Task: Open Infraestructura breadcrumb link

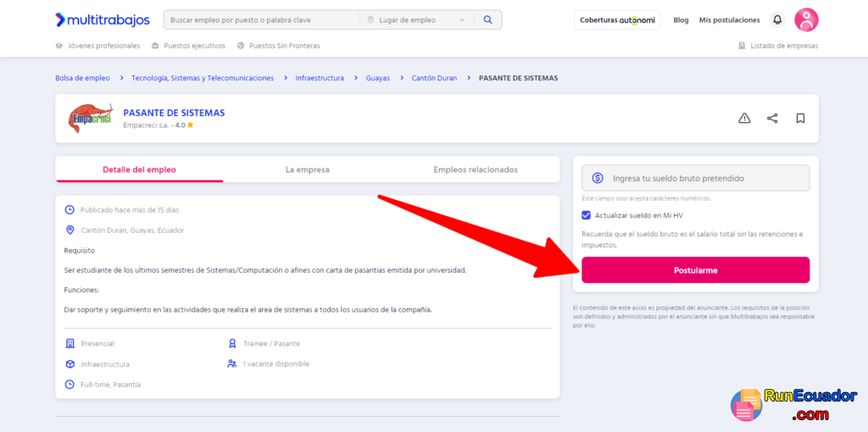Action: pyautogui.click(x=320, y=78)
